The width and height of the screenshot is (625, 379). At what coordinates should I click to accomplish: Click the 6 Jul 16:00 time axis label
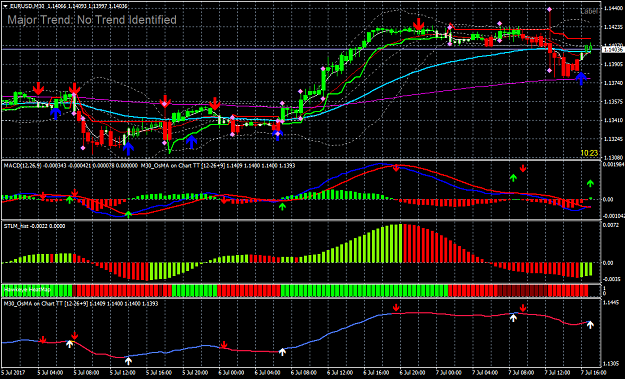376,373
